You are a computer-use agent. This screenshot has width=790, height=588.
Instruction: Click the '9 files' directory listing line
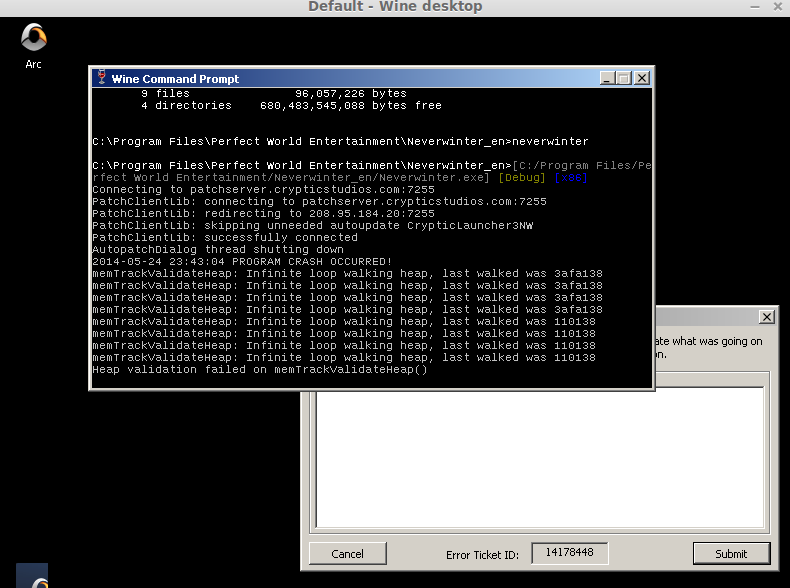[274, 93]
